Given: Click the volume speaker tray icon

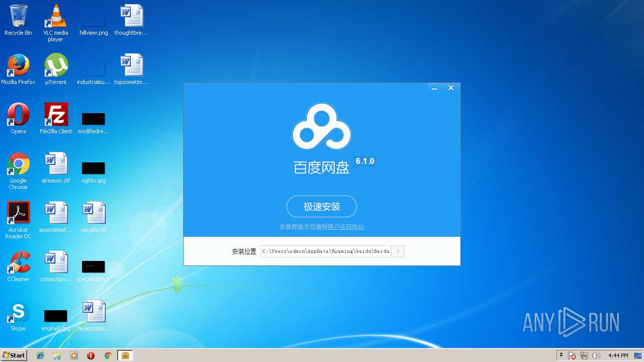Looking at the screenshot, I should 596,355.
